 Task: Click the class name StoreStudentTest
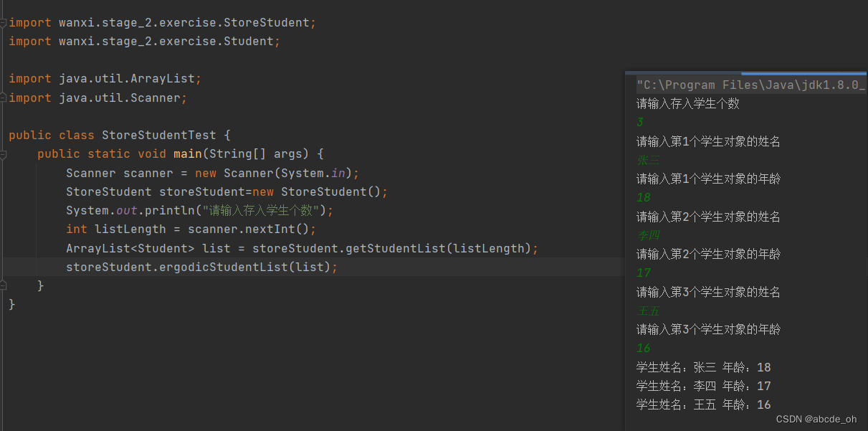click(x=159, y=135)
